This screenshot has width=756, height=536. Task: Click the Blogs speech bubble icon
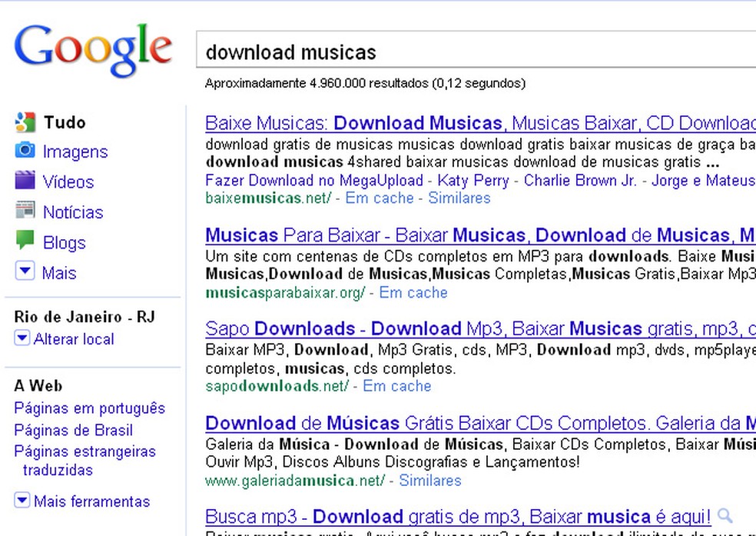[25, 240]
